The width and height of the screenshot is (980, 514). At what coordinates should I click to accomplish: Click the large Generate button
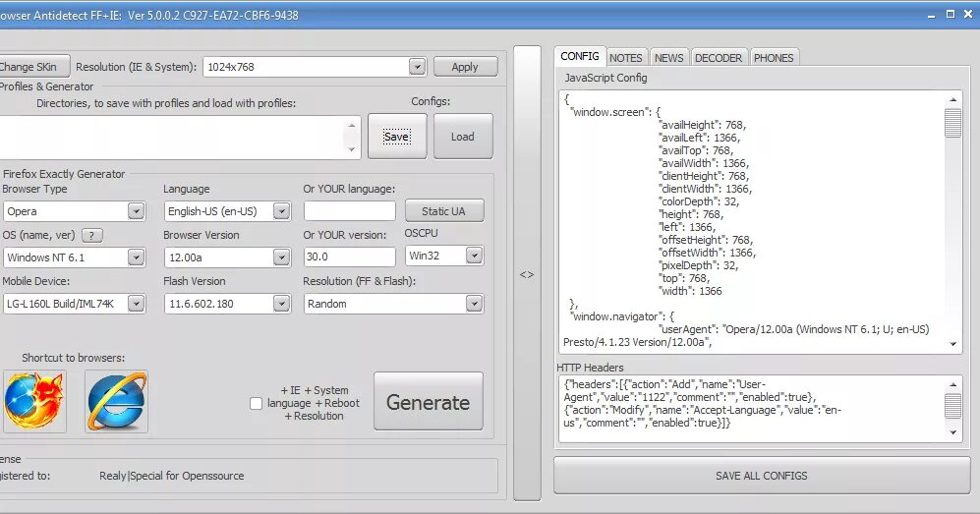coord(429,402)
